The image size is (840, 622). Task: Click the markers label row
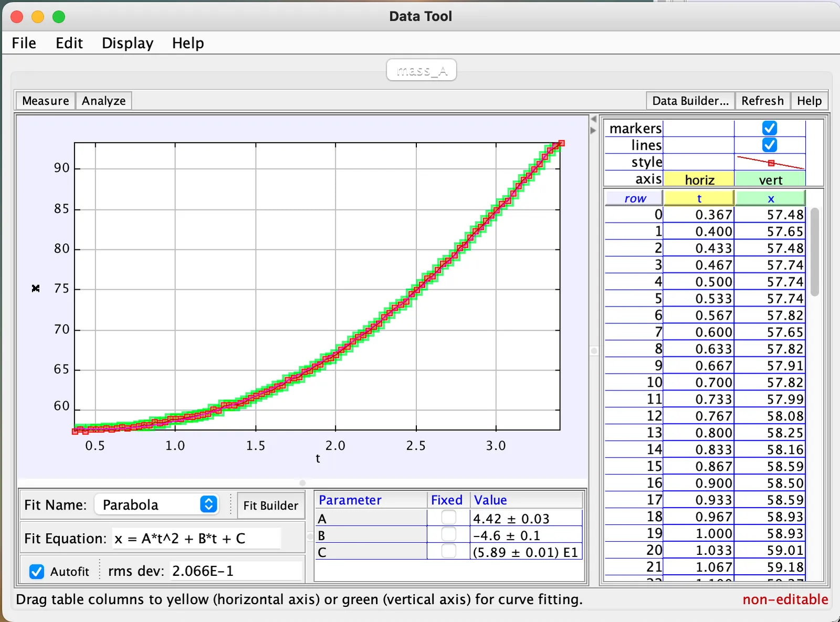click(x=634, y=129)
